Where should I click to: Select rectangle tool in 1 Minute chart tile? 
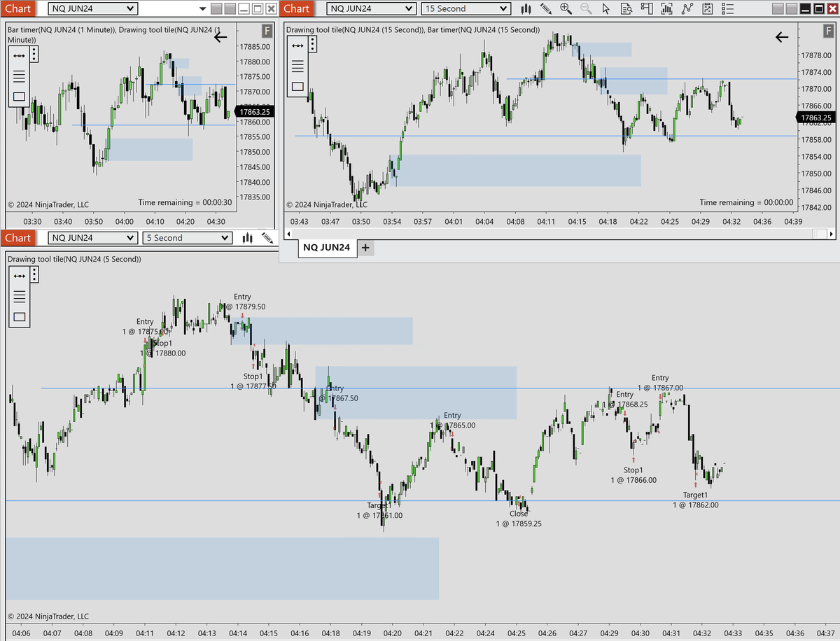pos(19,97)
